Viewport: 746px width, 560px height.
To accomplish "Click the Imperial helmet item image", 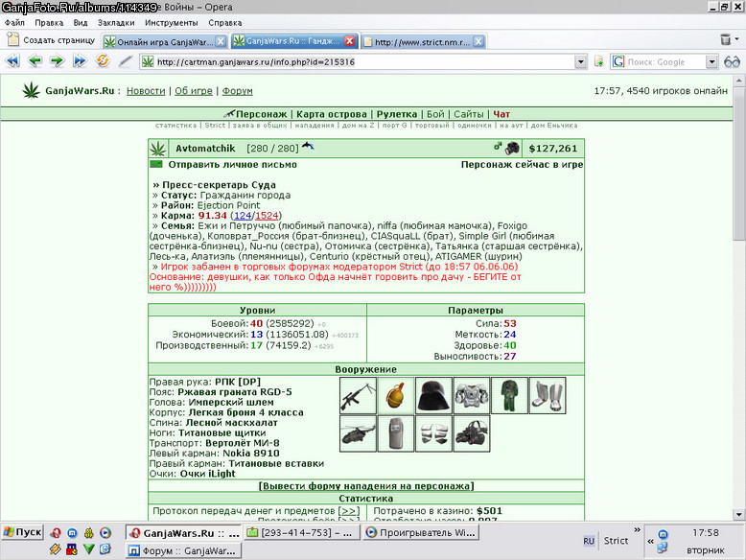I will coord(433,396).
